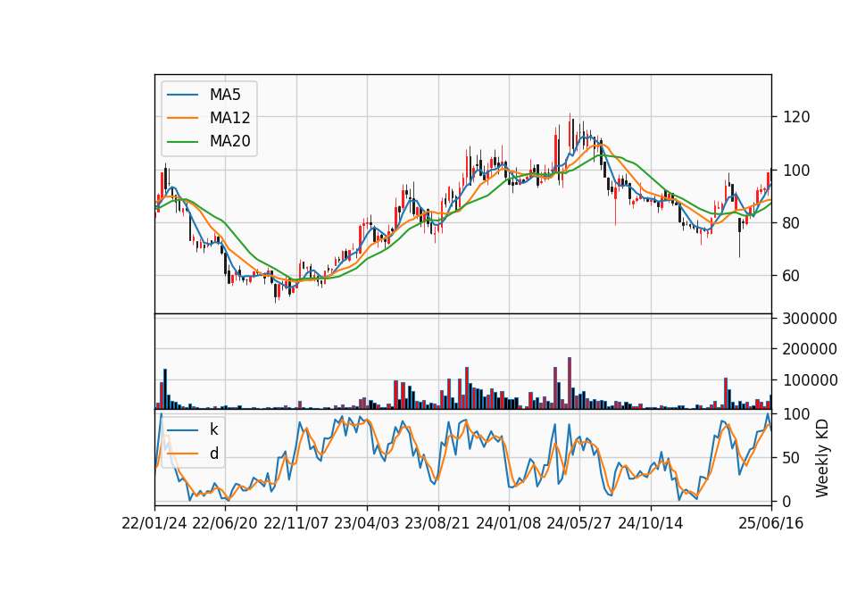Click the date label 22/01/24
Image resolution: width=857 pixels, height=616 pixels.
click(154, 524)
